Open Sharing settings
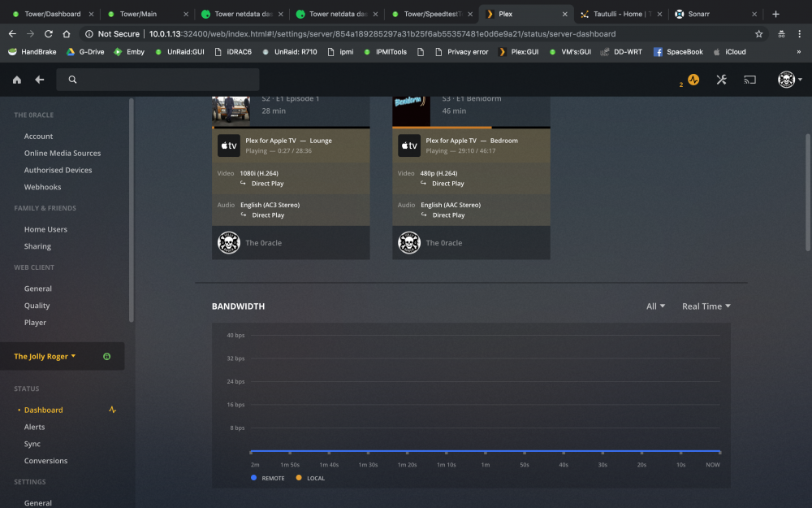The image size is (812, 508). pyautogui.click(x=37, y=246)
